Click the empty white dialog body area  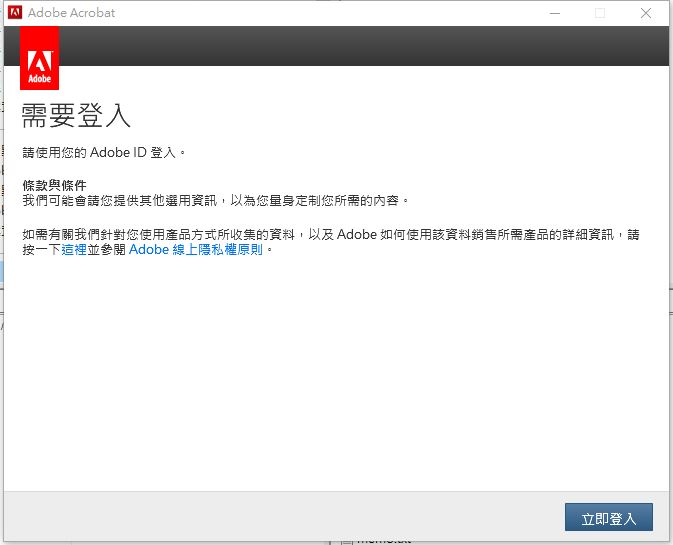click(336, 380)
